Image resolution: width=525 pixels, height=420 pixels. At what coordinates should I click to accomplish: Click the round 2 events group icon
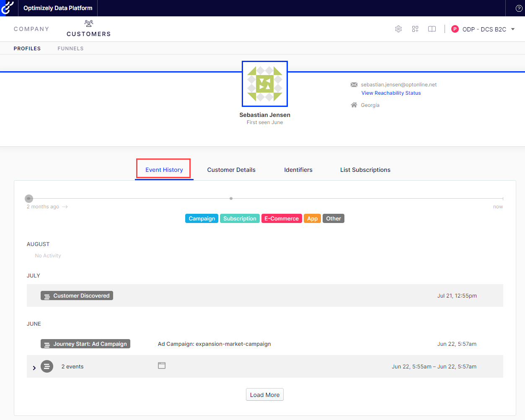coord(47,366)
